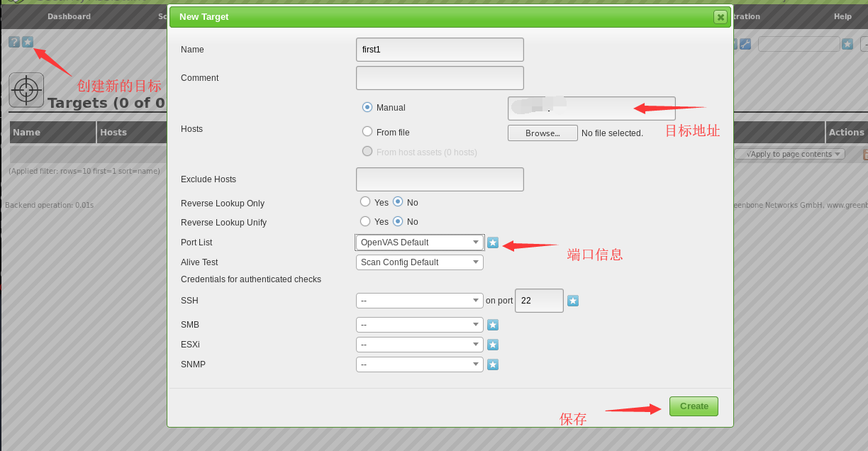
Task: Set Reverse Lookup Only to No
Action: (398, 202)
